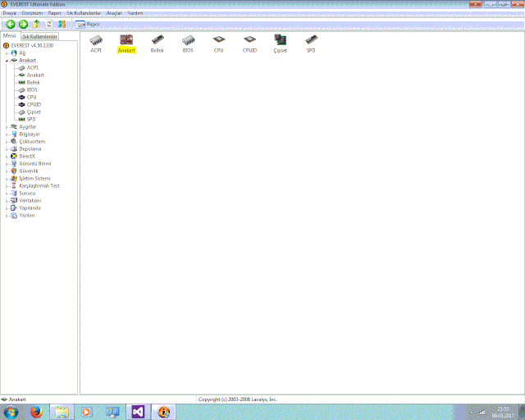Image resolution: width=525 pixels, height=420 pixels.
Task: Click the Rapor toolbar button
Action: 88,24
